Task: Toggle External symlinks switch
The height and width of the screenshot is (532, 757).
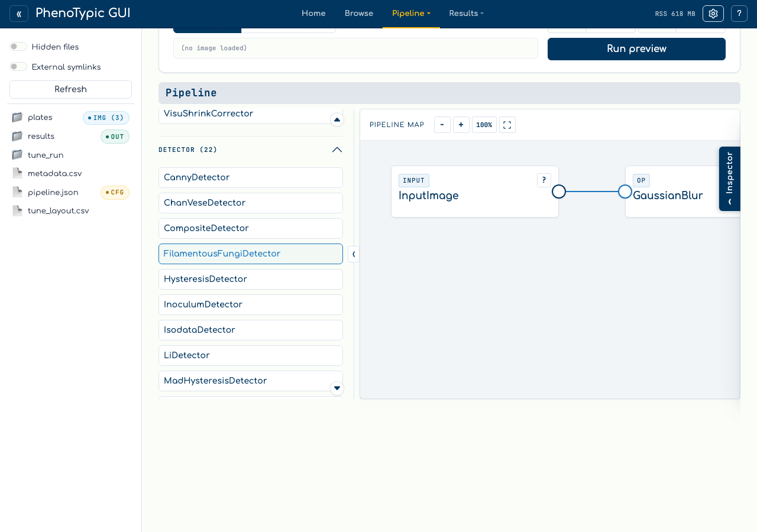Action: [18, 67]
